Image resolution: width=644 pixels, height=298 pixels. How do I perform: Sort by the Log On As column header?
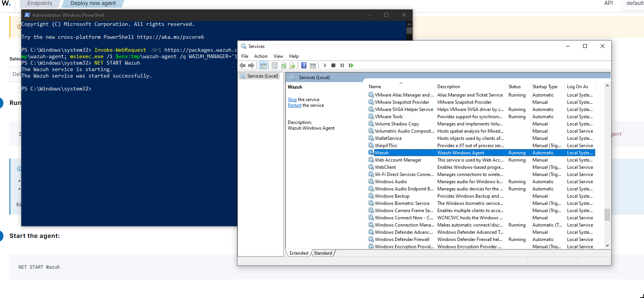pyautogui.click(x=580, y=86)
